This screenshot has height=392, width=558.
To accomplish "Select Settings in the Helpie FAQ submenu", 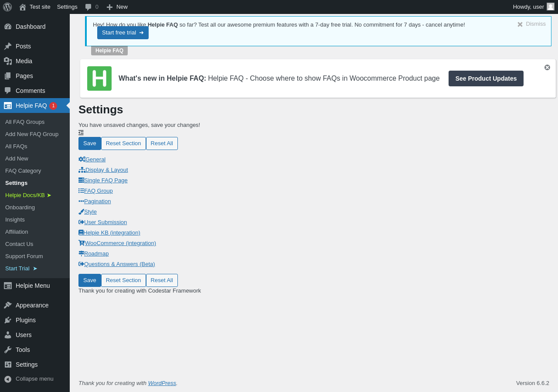I will (16, 183).
